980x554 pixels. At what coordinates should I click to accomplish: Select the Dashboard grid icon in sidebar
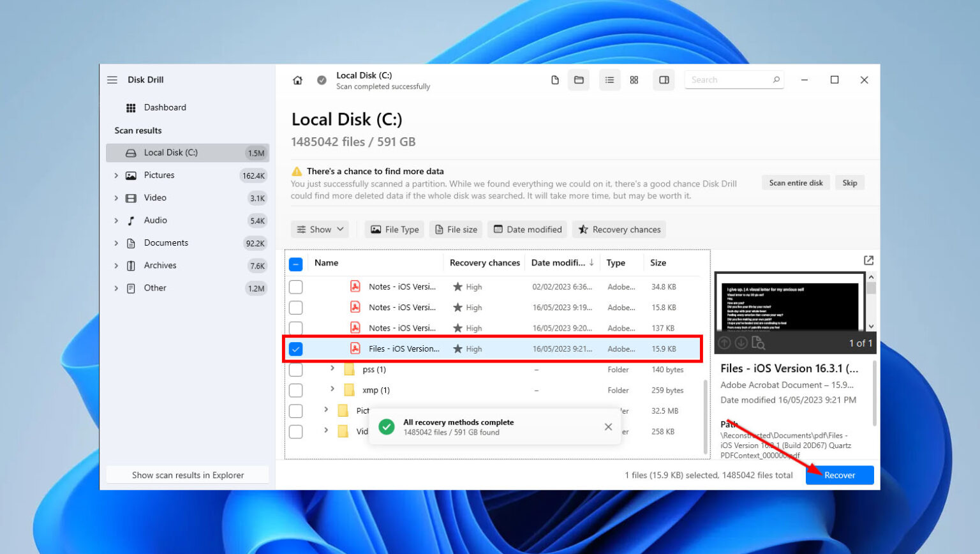point(130,107)
